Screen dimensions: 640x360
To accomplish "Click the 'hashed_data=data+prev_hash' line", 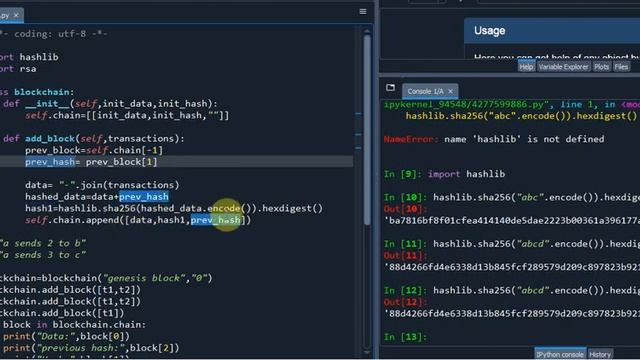I will coord(97,197).
